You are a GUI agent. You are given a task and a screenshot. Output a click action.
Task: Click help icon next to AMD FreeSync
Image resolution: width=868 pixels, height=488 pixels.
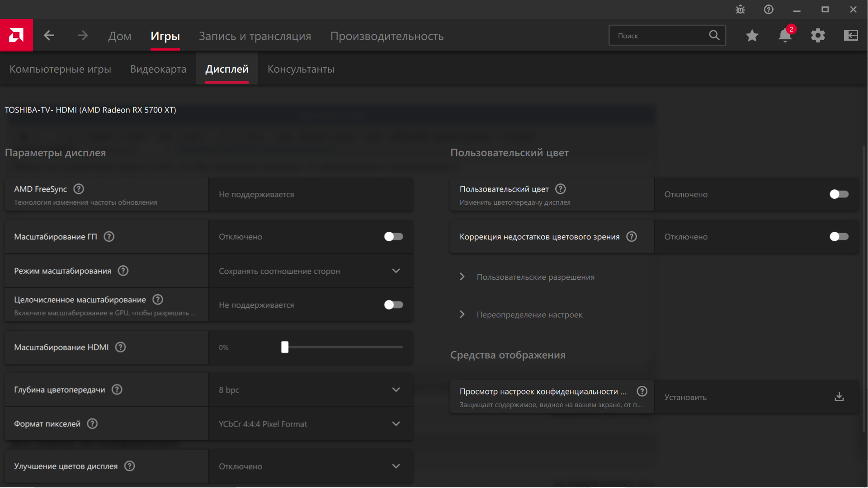pos(79,189)
